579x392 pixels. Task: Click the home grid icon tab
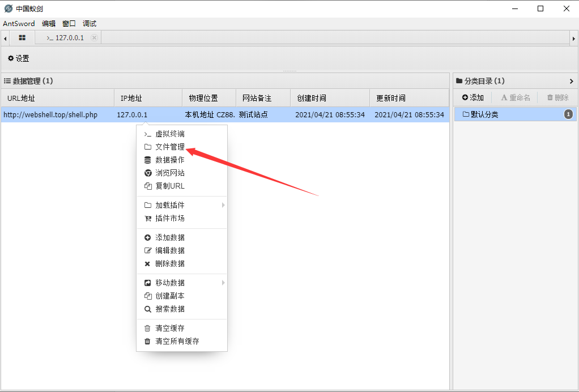(x=22, y=37)
